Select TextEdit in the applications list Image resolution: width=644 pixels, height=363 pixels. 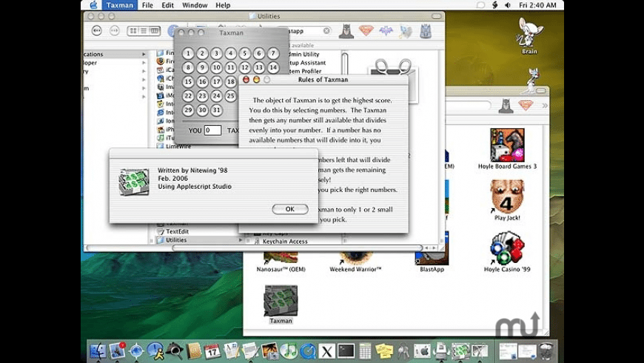[x=177, y=231]
